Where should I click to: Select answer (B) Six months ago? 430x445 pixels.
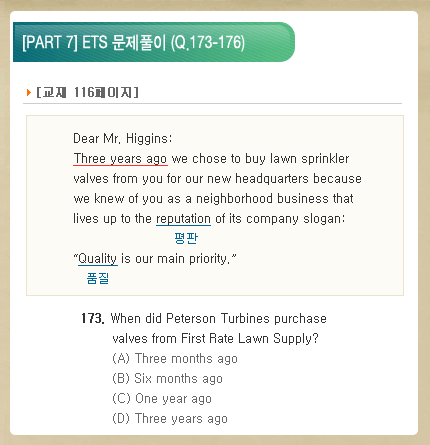(167, 379)
